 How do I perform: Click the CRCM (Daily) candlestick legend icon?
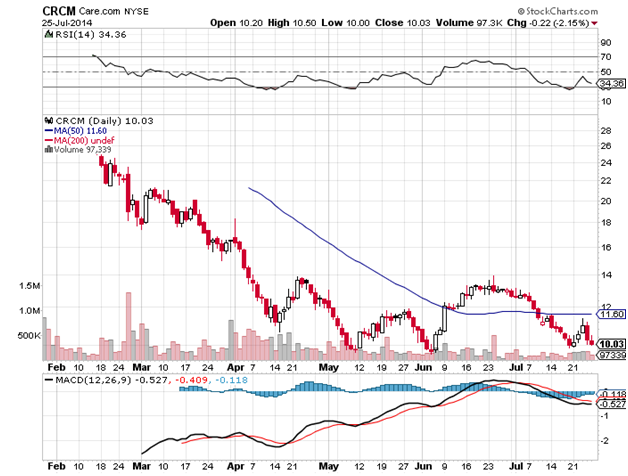click(48, 119)
